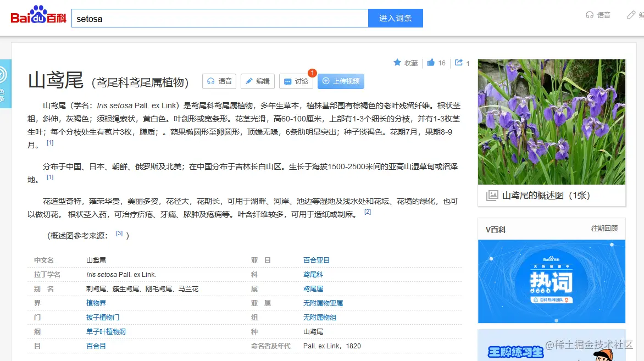Image resolution: width=644 pixels, height=361 pixels.
Task: Click the 热词 promotional banner in V百科
Action: 551,281
